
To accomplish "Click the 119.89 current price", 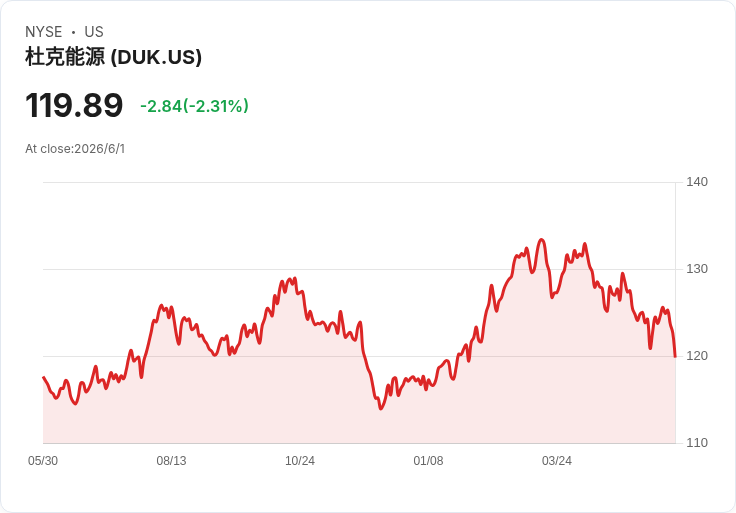I will pos(74,105).
